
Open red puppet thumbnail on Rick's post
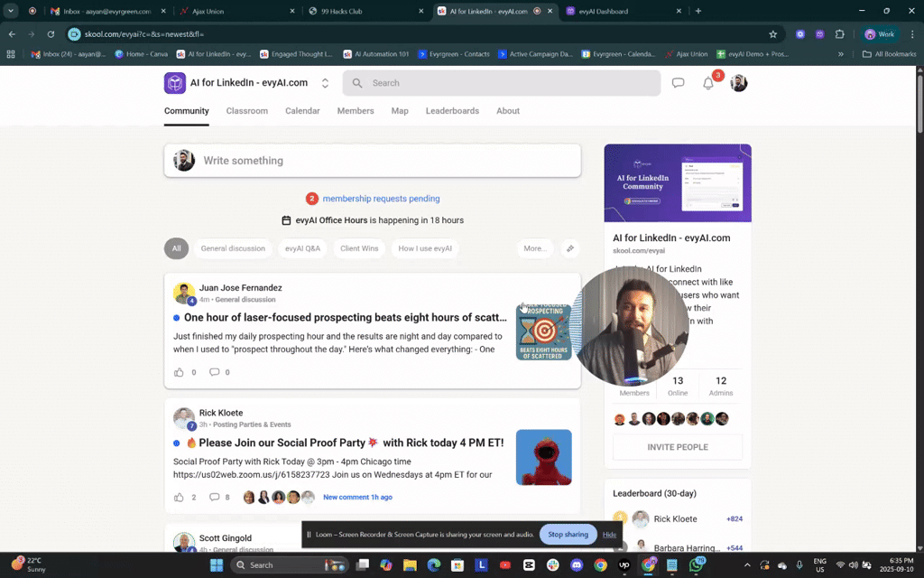[x=543, y=457]
